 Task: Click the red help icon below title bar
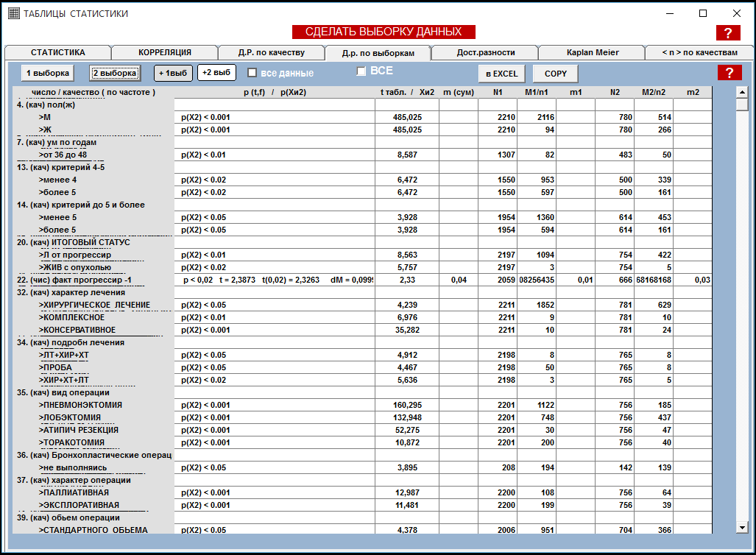click(x=728, y=32)
